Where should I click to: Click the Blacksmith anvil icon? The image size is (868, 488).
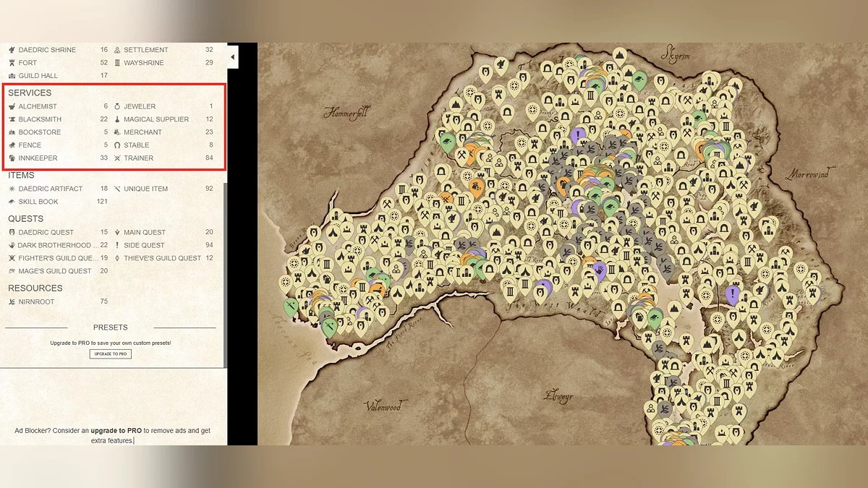pos(12,119)
